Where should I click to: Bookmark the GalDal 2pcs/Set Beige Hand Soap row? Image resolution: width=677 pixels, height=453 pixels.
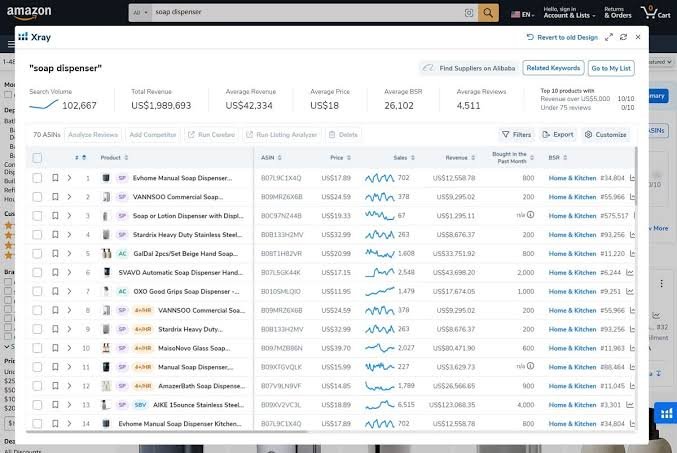(x=55, y=253)
